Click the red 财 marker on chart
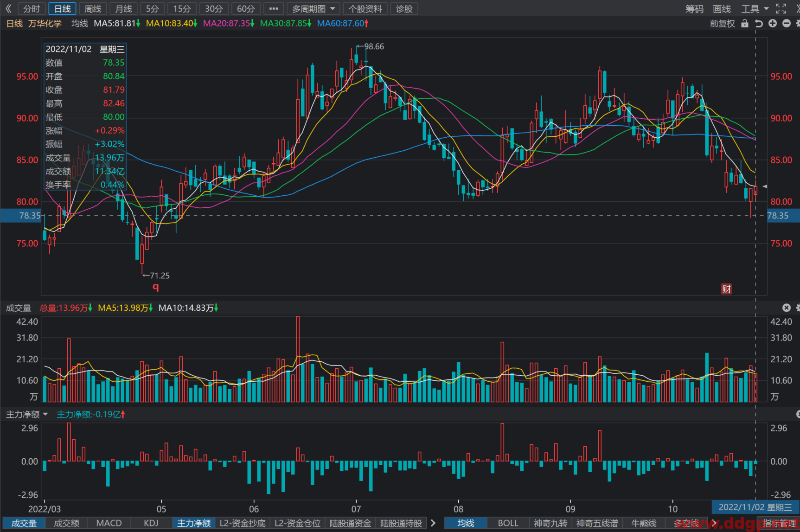Viewport: 800px width, 532px height. (x=726, y=289)
